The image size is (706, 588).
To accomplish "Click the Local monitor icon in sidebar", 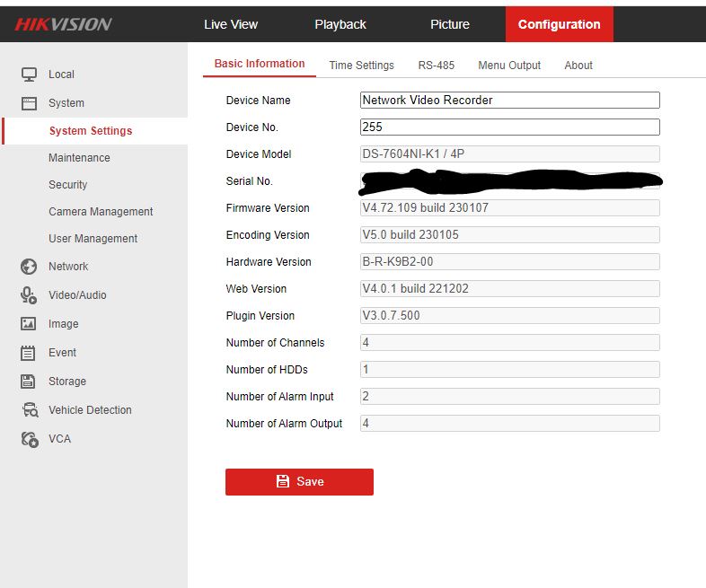I will 29,75.
